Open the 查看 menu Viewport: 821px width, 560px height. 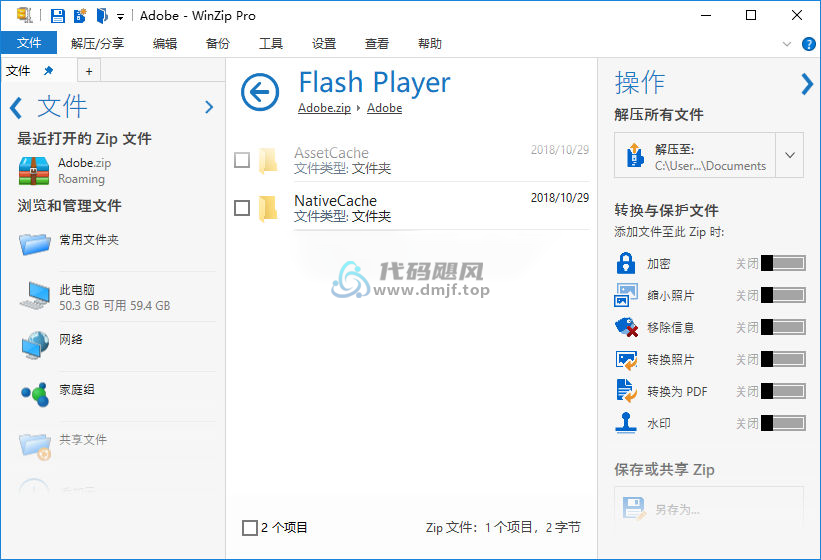(376, 43)
